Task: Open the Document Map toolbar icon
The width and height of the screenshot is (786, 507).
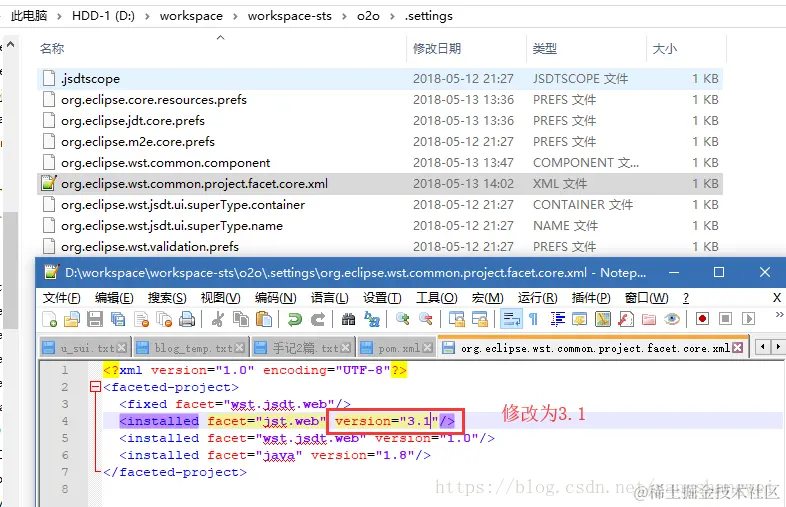Action: point(603,319)
